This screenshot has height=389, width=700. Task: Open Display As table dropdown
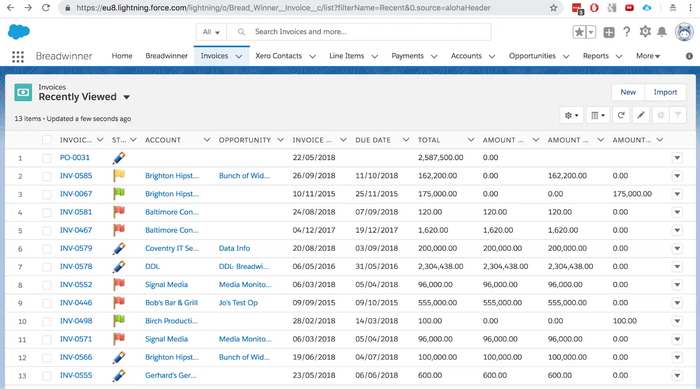coord(597,115)
